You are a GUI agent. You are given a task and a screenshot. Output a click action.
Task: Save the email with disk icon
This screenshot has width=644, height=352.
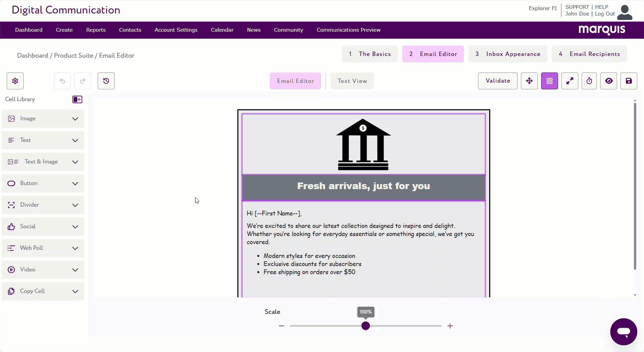(x=629, y=81)
